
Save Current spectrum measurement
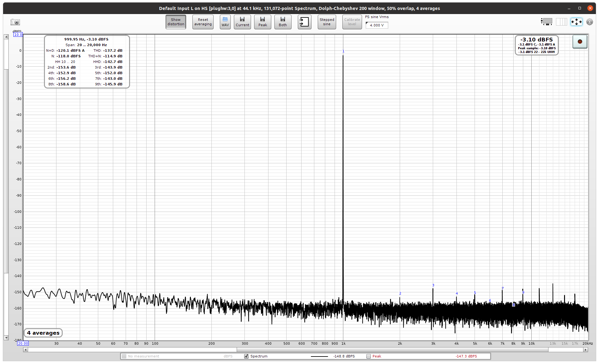[x=242, y=22]
